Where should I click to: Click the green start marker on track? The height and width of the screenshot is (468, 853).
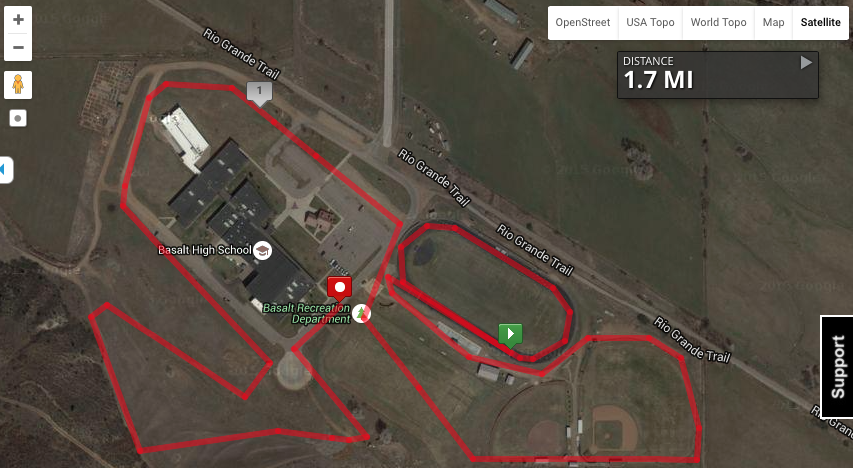510,335
